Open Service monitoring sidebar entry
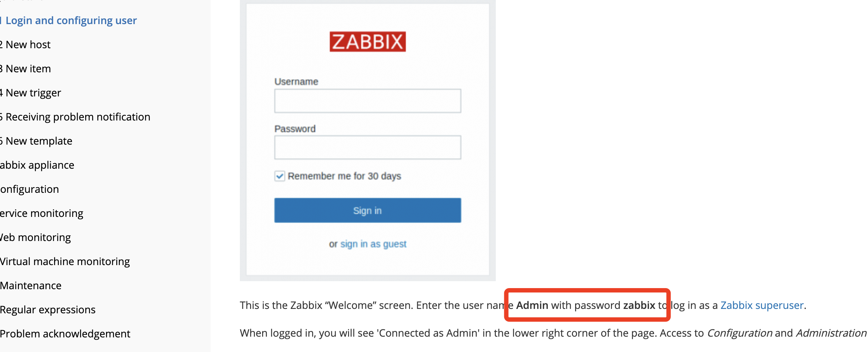The width and height of the screenshot is (868, 352). click(x=42, y=213)
